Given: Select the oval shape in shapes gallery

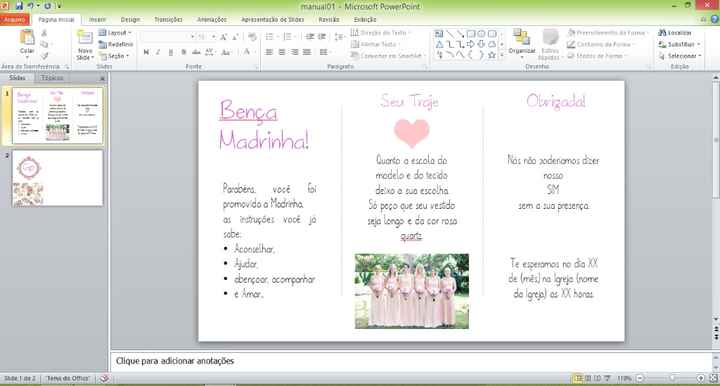Looking at the screenshot, I should 481,34.
